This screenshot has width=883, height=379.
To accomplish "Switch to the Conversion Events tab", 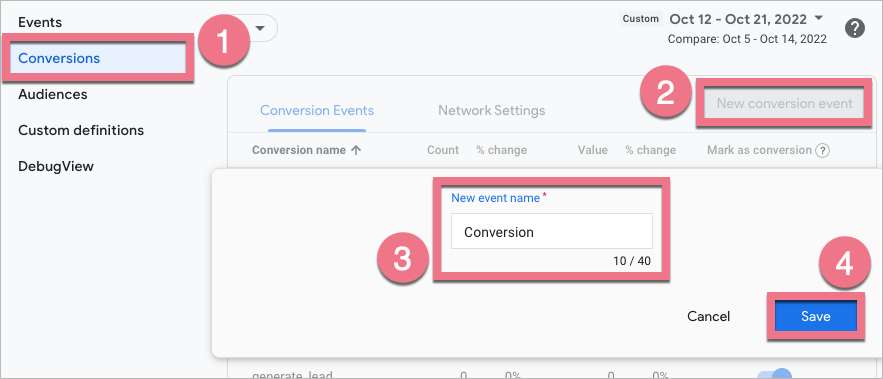I will click(317, 110).
